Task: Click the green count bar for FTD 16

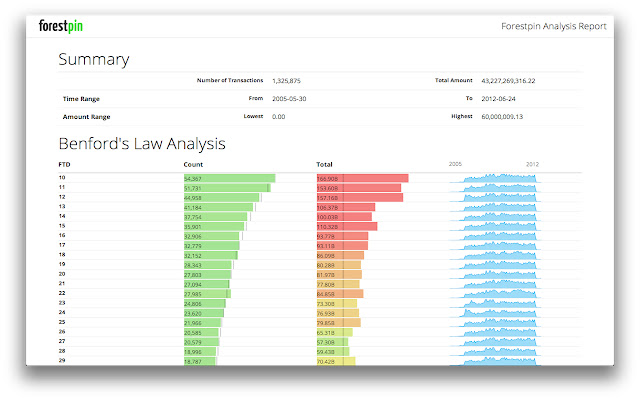Action: tap(211, 236)
